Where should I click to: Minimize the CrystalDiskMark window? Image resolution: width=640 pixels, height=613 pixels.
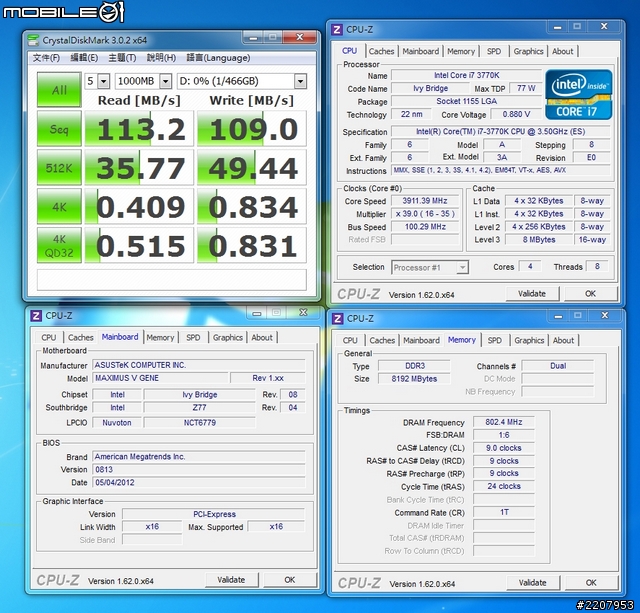(253, 38)
